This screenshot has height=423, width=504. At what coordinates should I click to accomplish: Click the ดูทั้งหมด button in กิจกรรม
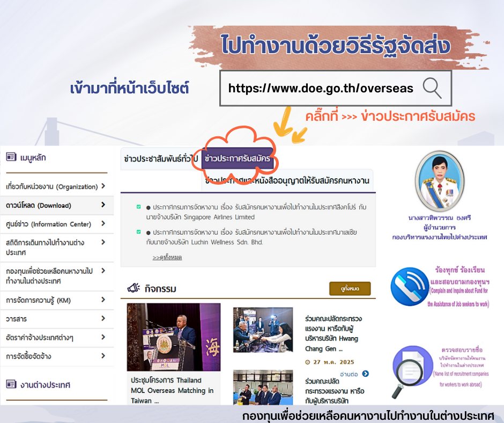pyautogui.click(x=350, y=289)
